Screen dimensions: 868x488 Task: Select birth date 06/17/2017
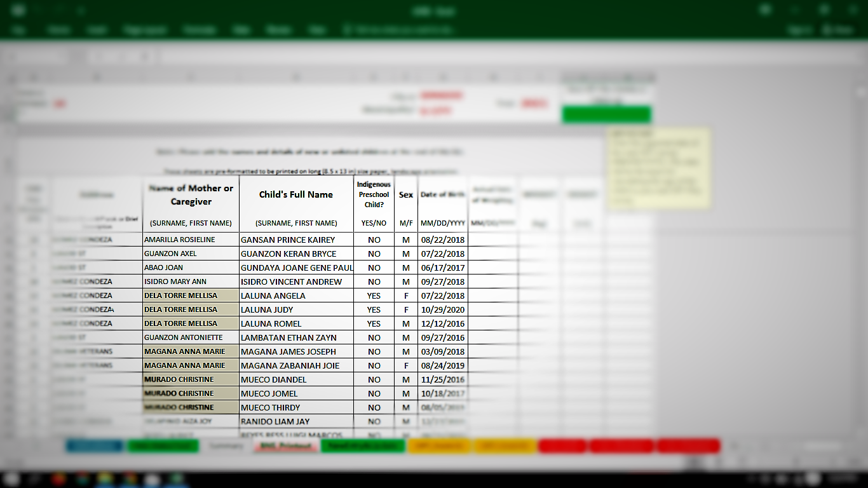pyautogui.click(x=443, y=268)
